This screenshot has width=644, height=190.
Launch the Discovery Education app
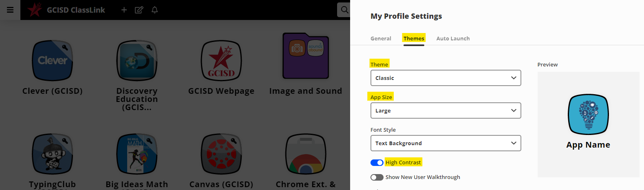(x=137, y=61)
